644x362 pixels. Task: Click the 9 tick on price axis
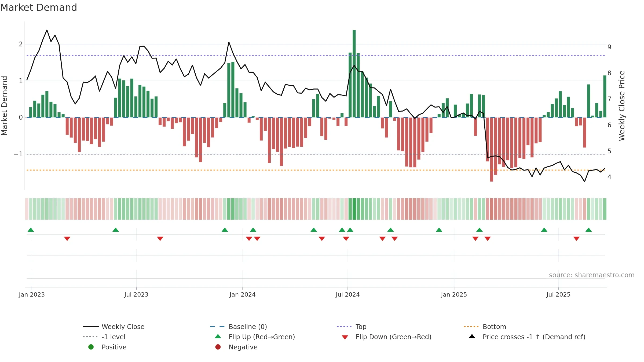point(609,47)
